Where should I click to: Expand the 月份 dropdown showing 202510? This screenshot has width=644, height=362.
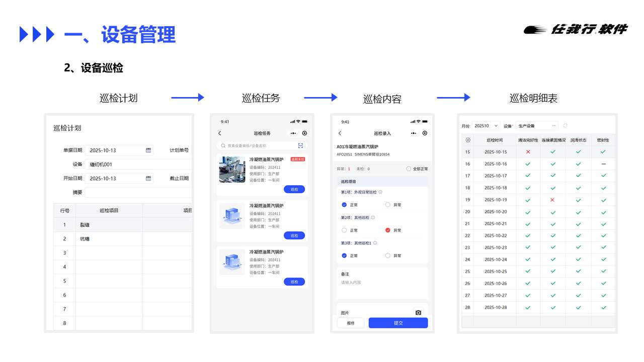(x=487, y=126)
